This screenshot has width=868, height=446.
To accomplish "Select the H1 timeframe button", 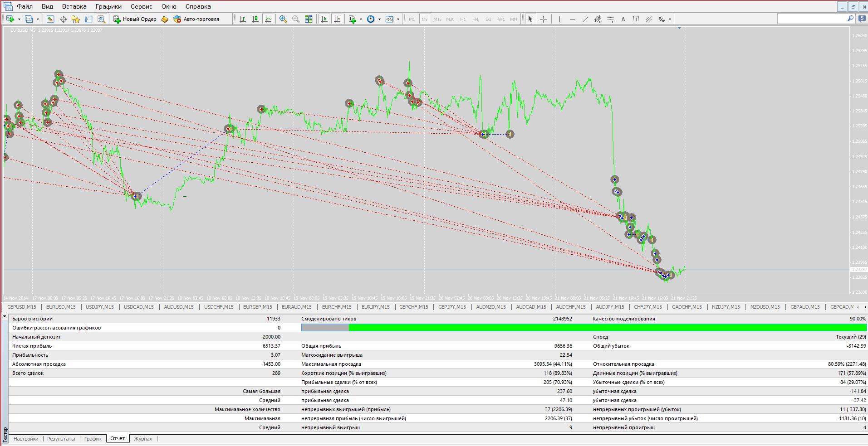I will pos(463,19).
